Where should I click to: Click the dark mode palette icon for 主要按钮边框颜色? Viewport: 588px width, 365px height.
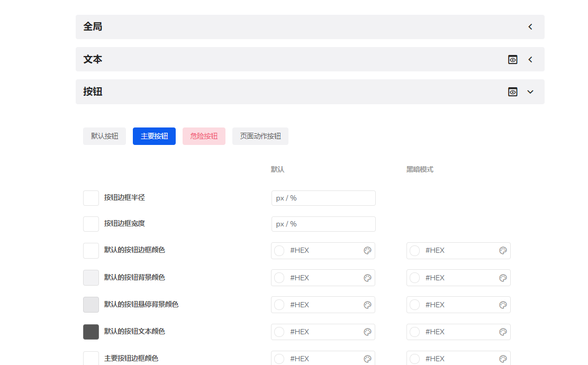(x=503, y=358)
